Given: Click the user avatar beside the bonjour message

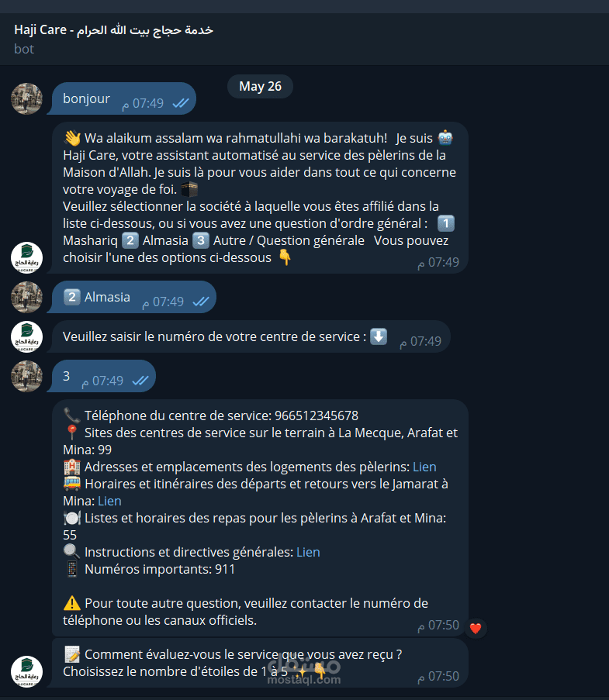Looking at the screenshot, I should (x=27, y=98).
